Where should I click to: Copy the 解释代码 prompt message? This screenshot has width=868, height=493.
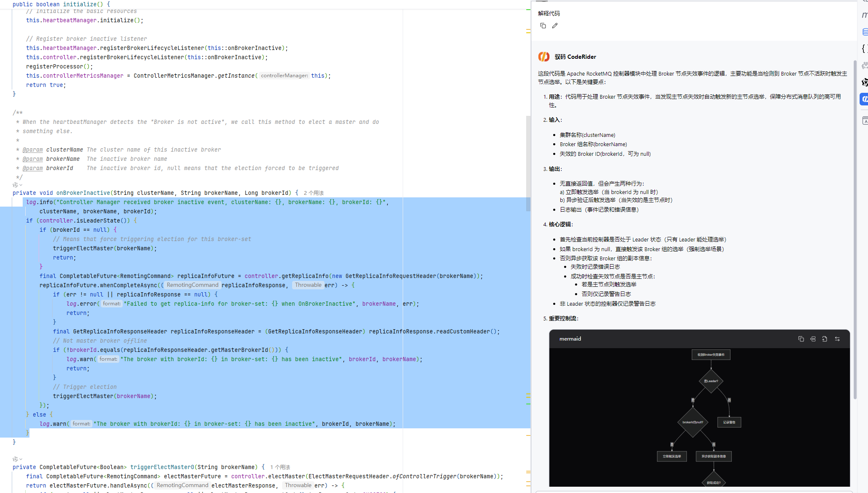click(x=543, y=26)
